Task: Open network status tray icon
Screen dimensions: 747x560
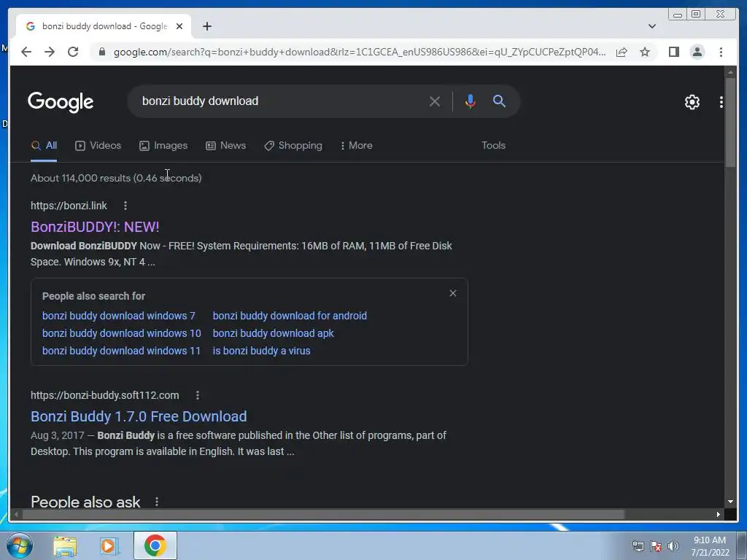Action: (x=638, y=546)
